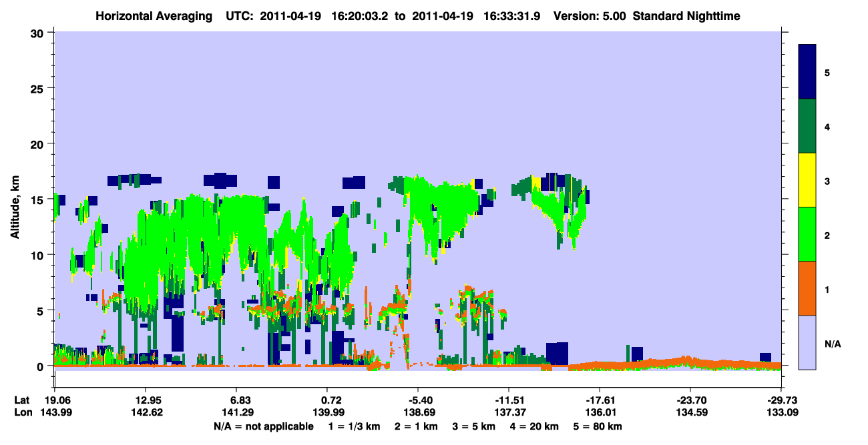Click latitude value -29.73

click(781, 400)
